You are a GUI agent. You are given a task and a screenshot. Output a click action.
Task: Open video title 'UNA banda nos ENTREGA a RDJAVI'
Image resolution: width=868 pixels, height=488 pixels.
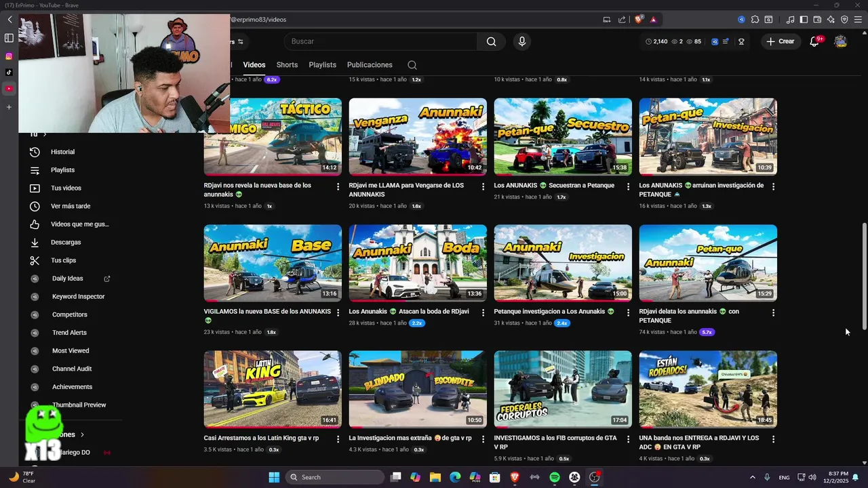[x=699, y=443]
